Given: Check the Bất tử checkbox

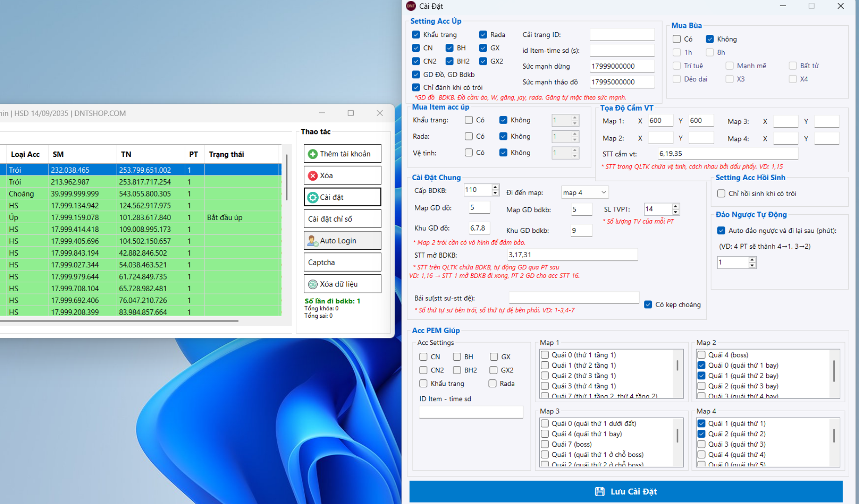Looking at the screenshot, I should [792, 65].
